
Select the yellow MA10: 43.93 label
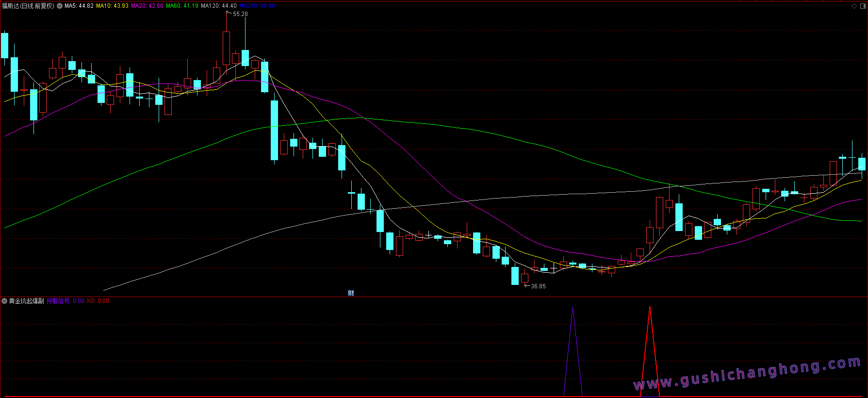(x=112, y=6)
